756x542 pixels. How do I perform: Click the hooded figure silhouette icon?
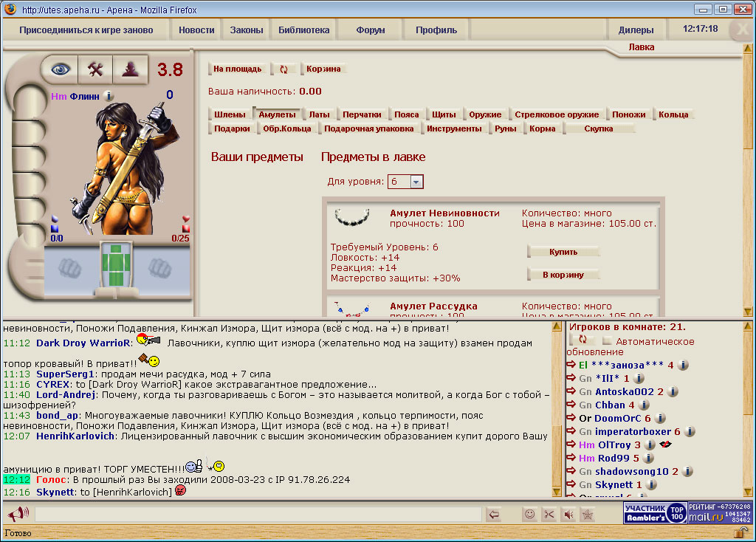coord(130,70)
